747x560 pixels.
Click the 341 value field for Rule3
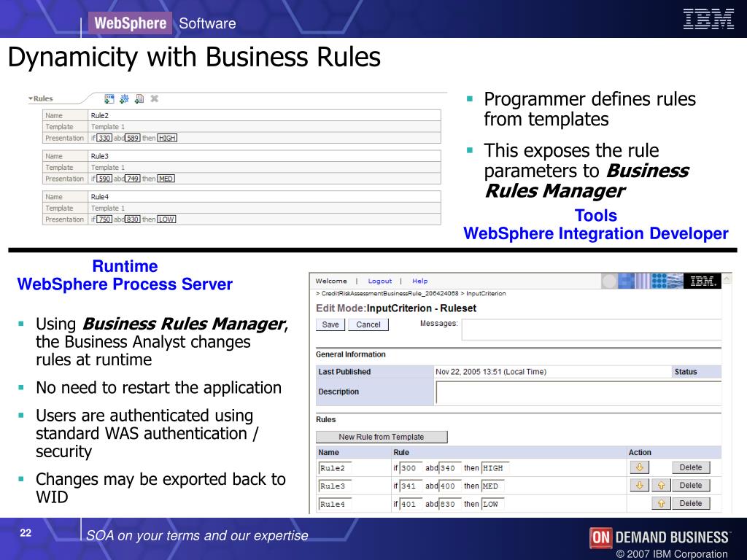[x=410, y=486]
